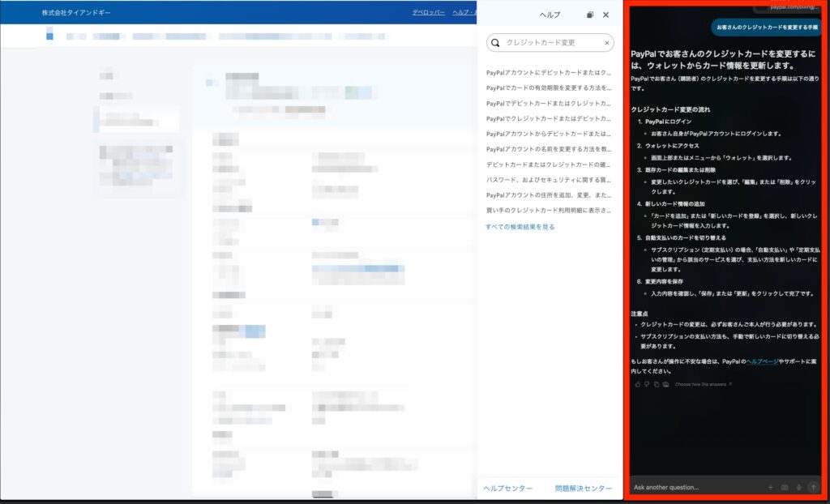Open the ヘルプセンター link
This screenshot has width=830, height=504.
click(x=508, y=488)
